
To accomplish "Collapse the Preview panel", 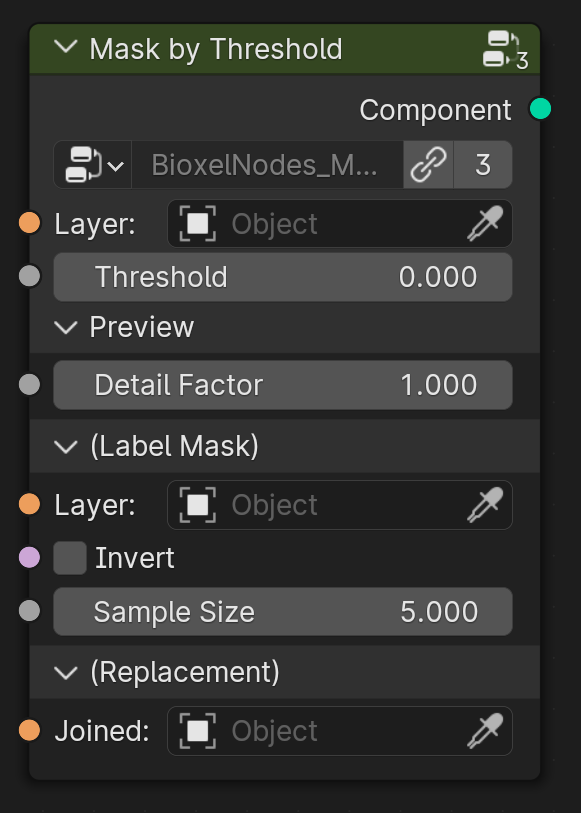I will click(x=66, y=327).
